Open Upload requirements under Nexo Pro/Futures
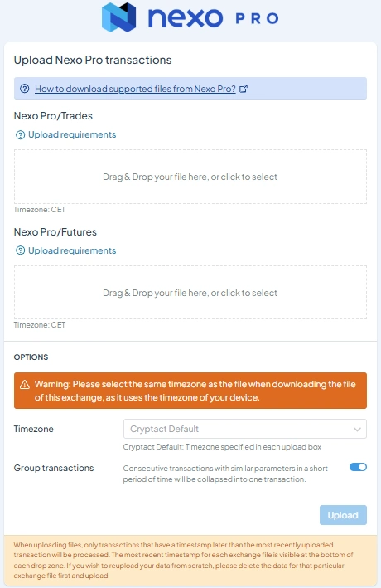Viewport: 381px width, 588px height. tap(72, 250)
